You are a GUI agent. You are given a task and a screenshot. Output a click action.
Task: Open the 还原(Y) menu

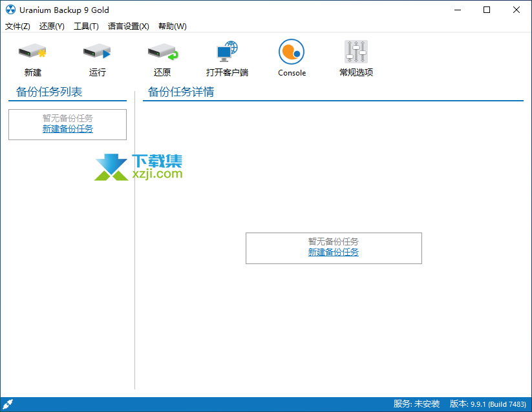pyautogui.click(x=52, y=26)
